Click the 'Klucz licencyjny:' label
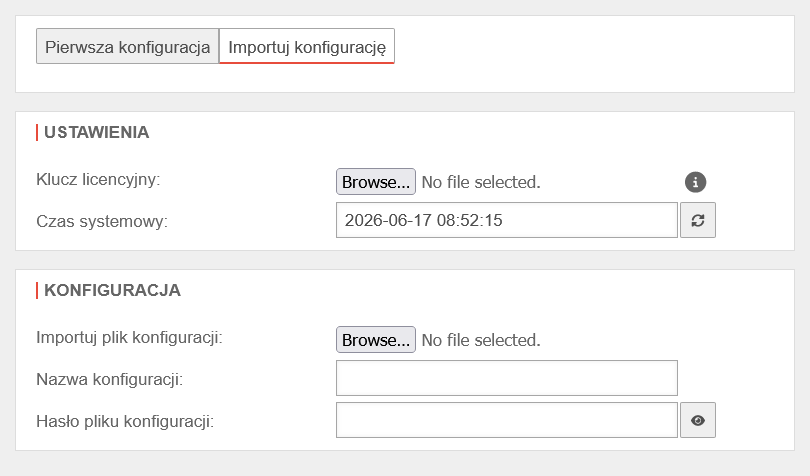 point(98,179)
